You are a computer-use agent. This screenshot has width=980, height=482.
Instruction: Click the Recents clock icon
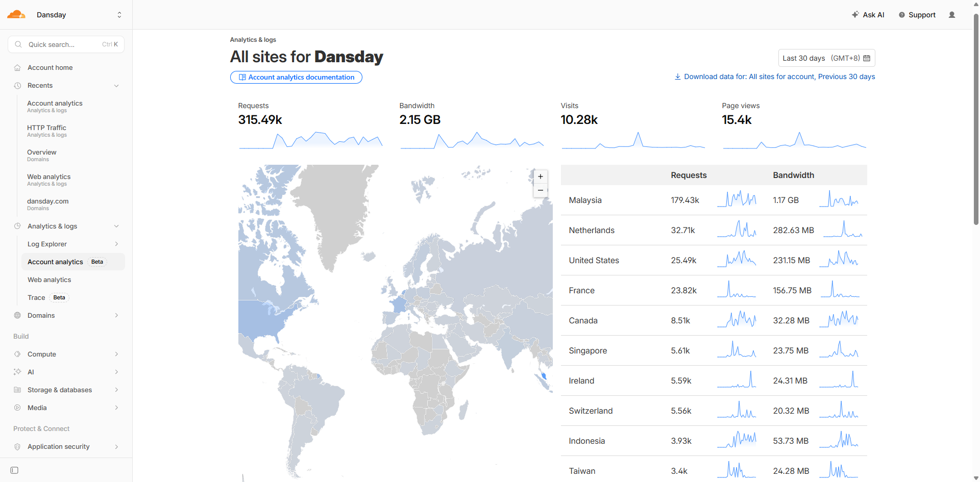(17, 86)
